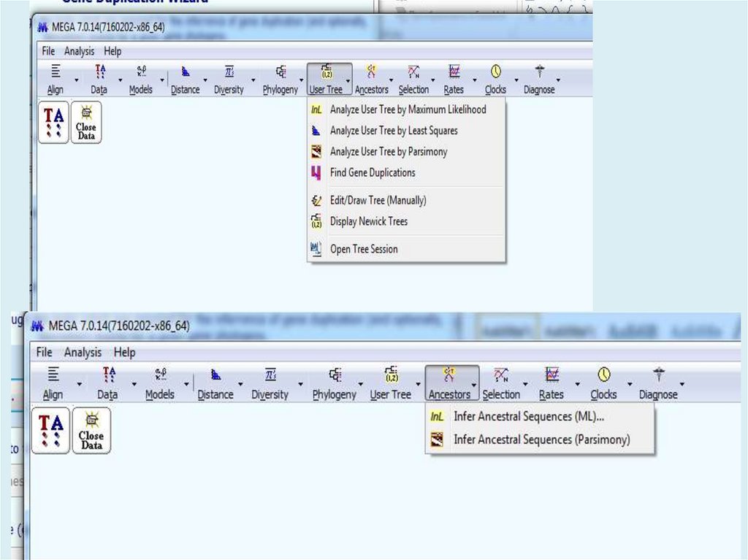Choose Infer Ancestral Sequences (Parsimony)
Image resolution: width=748 pixels, height=560 pixels.
tap(540, 440)
